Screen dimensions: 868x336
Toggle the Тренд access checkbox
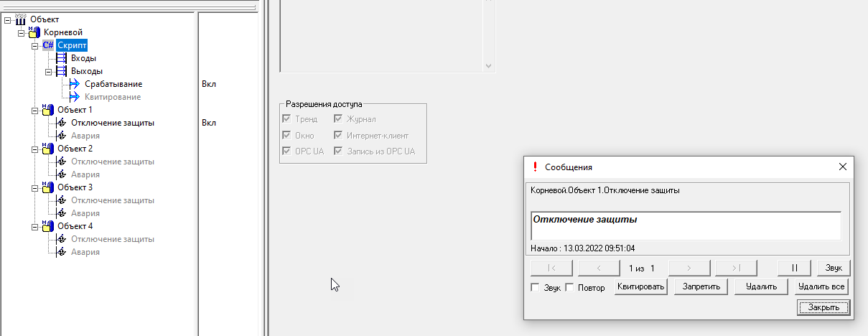pos(288,118)
